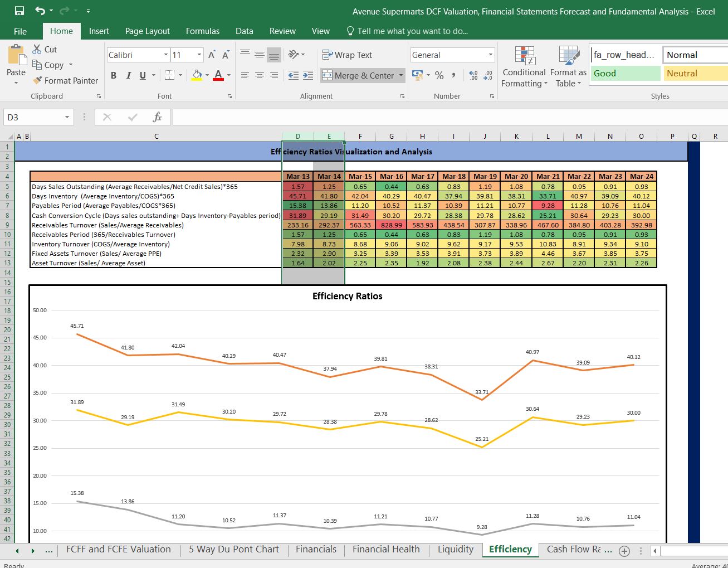The height and width of the screenshot is (568, 728).
Task: Toggle Top Align
Action: click(x=245, y=55)
